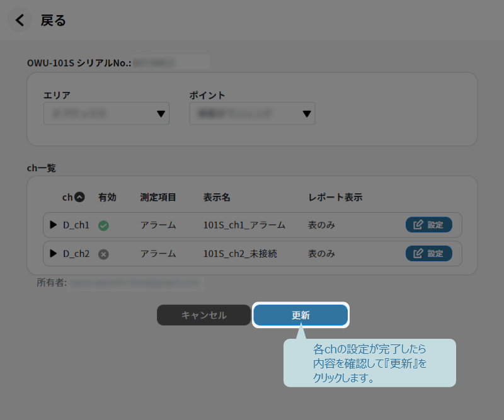Open the ポイント dropdown
This screenshot has width=504, height=420.
(252, 113)
